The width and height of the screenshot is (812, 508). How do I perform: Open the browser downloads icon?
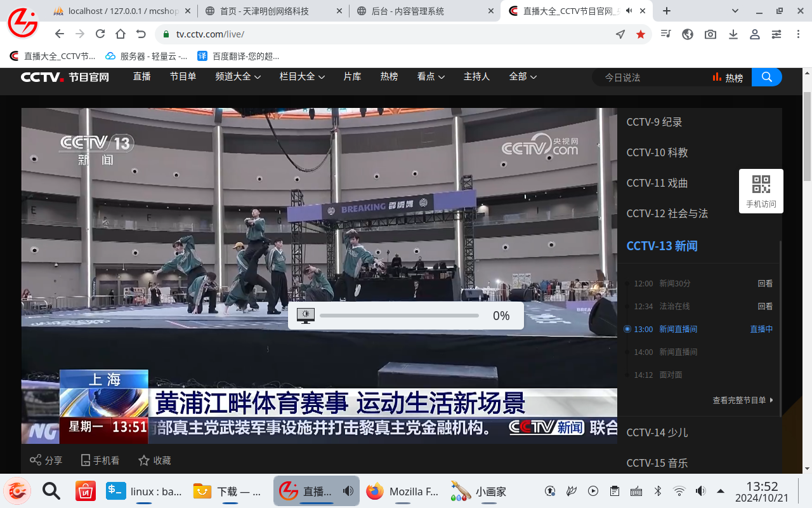point(733,34)
